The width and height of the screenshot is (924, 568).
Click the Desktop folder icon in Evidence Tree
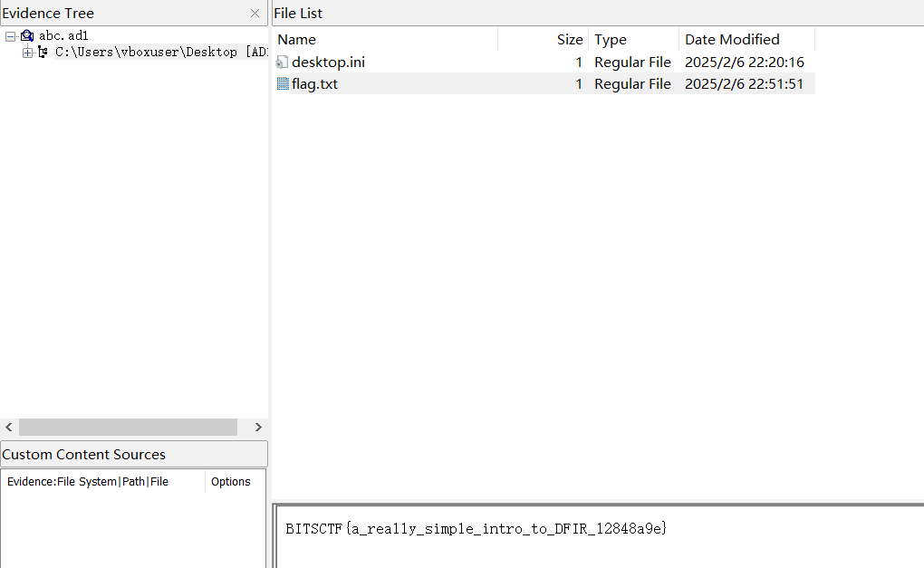coord(43,53)
